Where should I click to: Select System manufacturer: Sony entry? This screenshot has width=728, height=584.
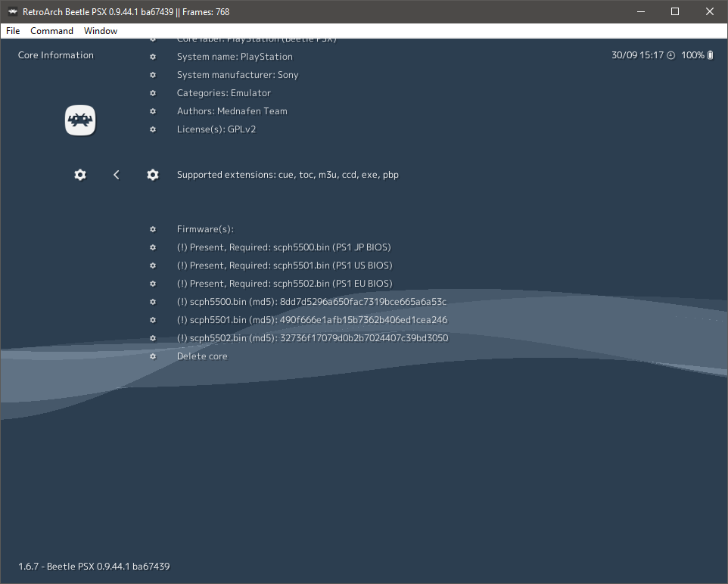point(238,75)
